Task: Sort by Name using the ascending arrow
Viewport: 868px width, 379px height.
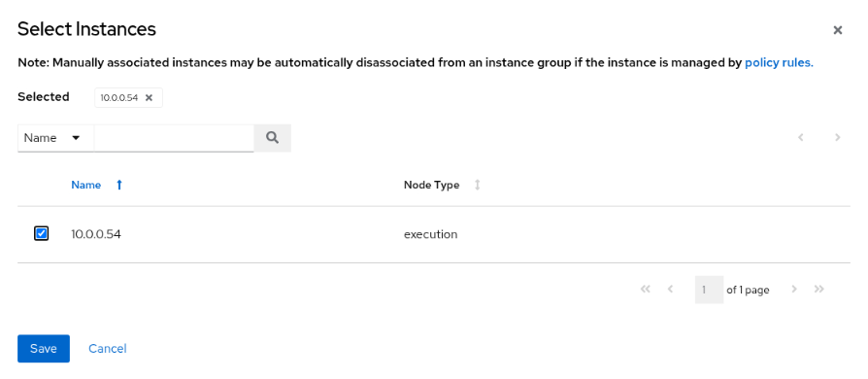Action: (119, 185)
